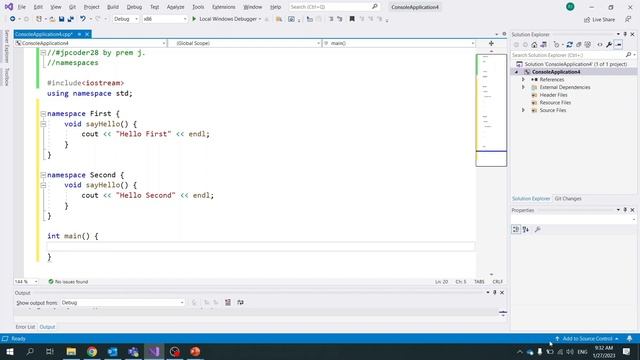
Task: Click the Show All Files icon in Solution Explorer
Action: [587, 45]
